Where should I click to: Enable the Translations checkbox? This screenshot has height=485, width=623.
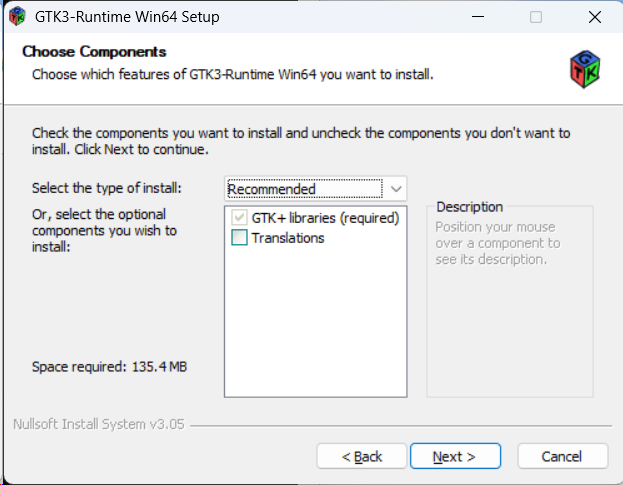point(239,238)
